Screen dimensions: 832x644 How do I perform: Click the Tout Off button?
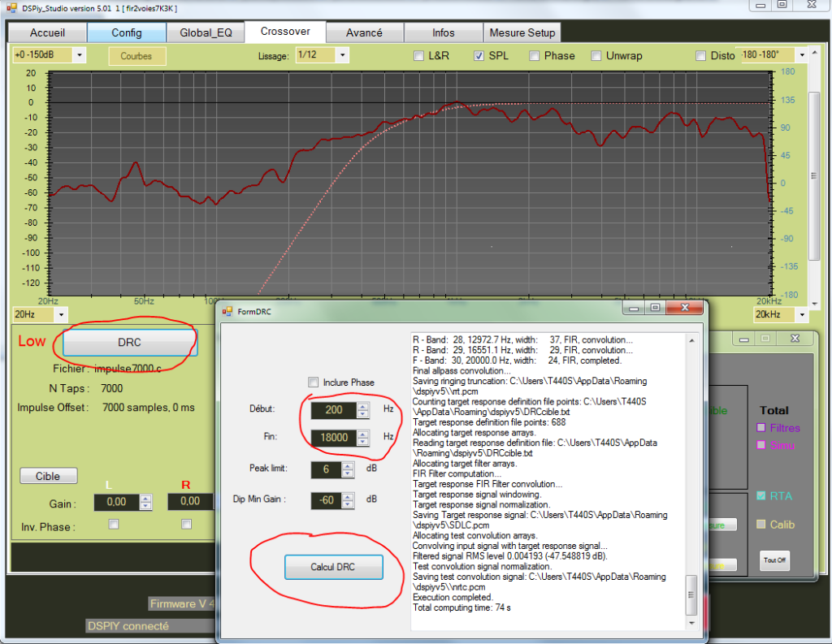tap(774, 560)
